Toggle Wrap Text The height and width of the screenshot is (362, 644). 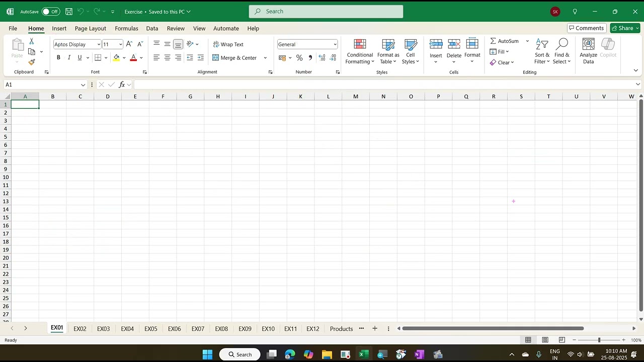[x=228, y=44]
